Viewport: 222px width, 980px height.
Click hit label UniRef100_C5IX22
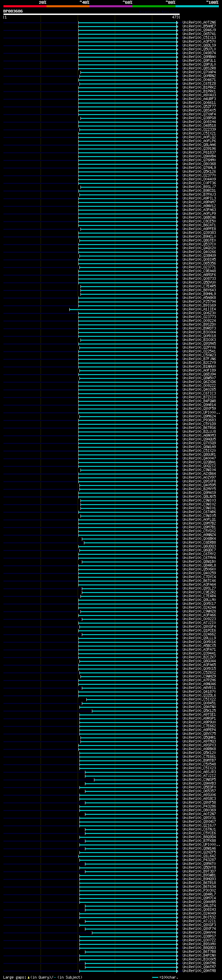199,699
